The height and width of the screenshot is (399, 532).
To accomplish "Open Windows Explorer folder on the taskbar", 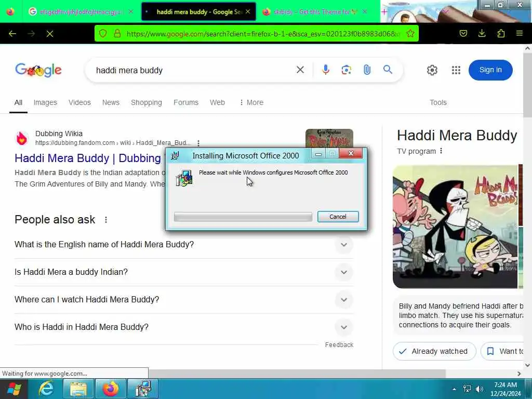I will 78,389.
